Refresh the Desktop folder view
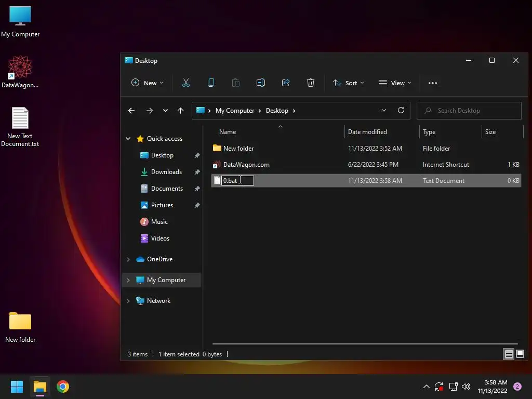The height and width of the screenshot is (399, 532). tap(401, 110)
